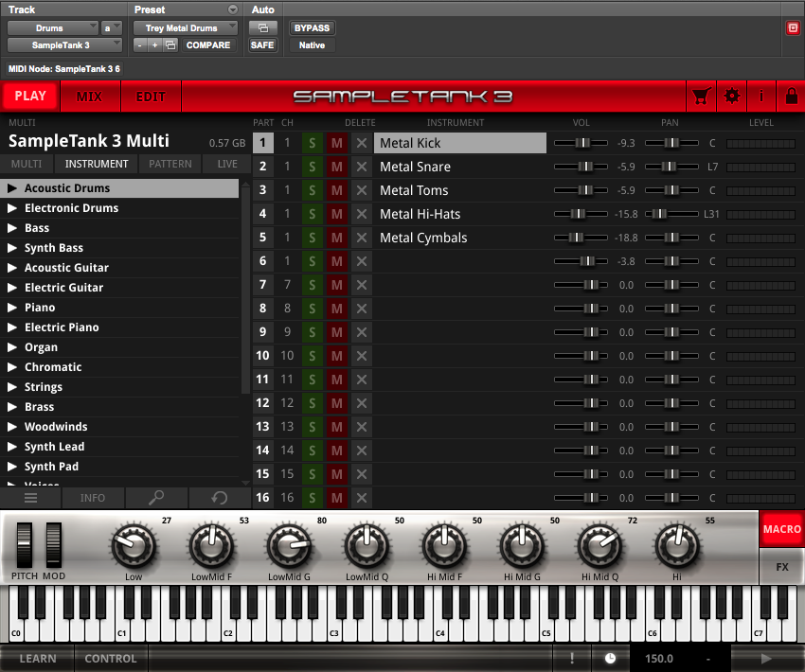The width and height of the screenshot is (805, 672).
Task: Mute the Metal Hi-Hats part
Action: coord(337,214)
